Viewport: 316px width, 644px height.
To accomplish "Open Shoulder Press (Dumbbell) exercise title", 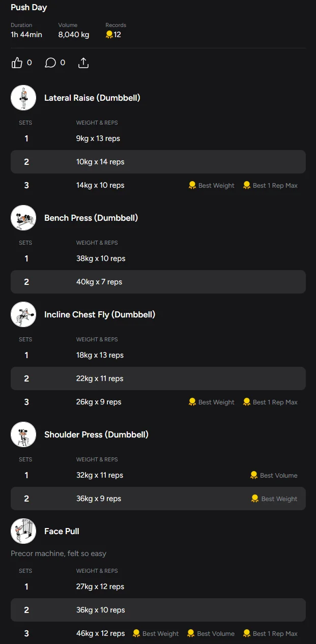I will tap(96, 434).
